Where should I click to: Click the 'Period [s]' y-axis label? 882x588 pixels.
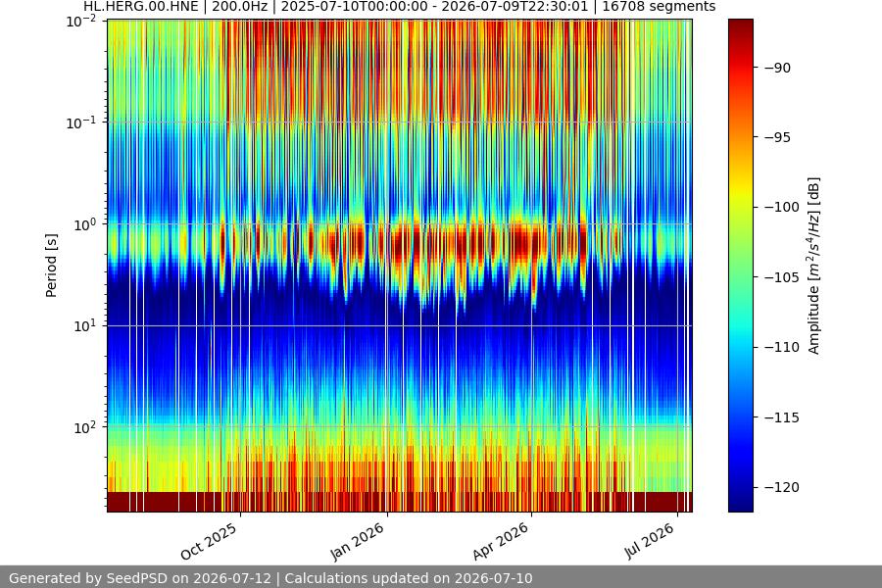click(51, 266)
